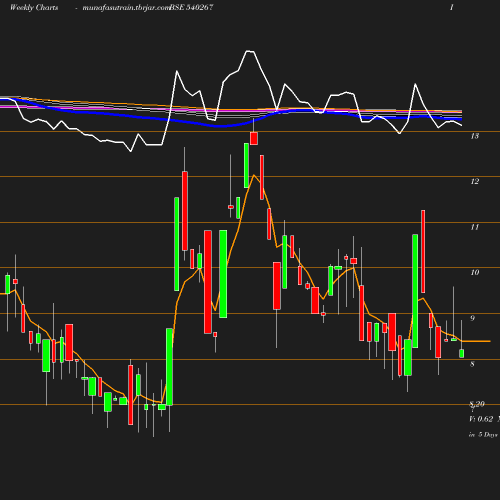Click the price axis label 12
500x500 pixels.
coord(475,181)
